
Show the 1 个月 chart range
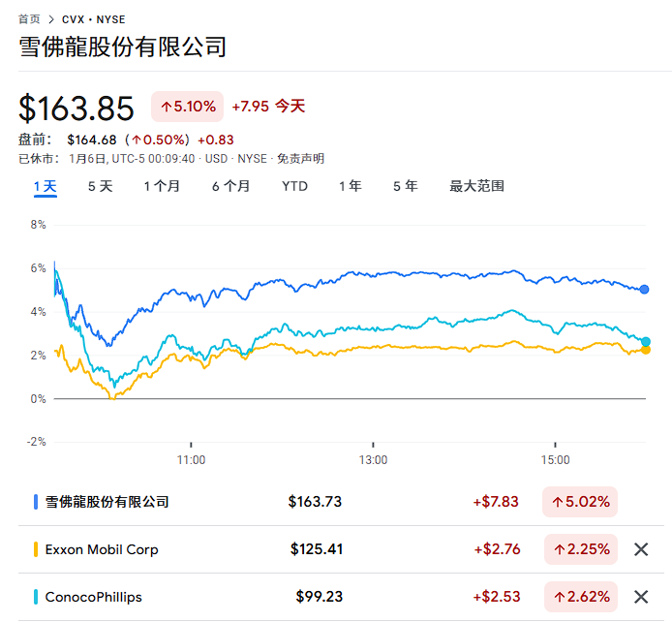tap(162, 186)
